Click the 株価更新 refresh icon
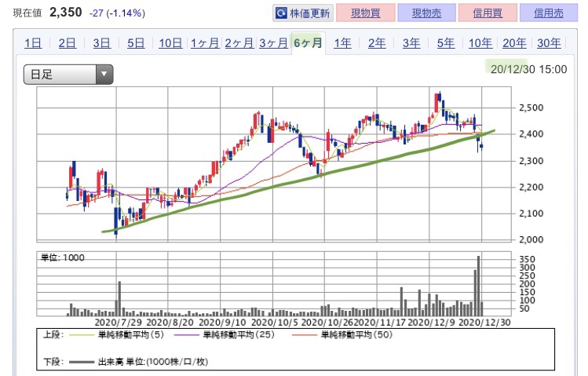This screenshot has width=588, height=376. (281, 13)
